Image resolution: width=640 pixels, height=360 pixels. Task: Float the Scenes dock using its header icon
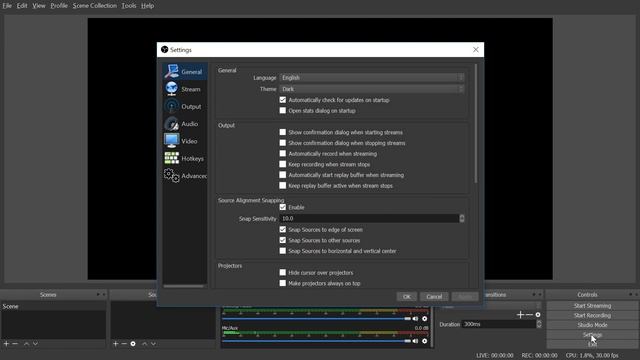tap(98, 294)
